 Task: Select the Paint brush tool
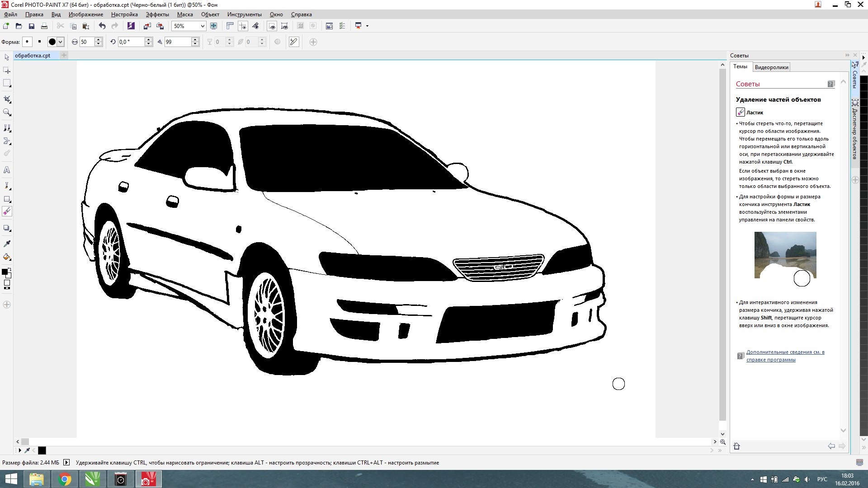pyautogui.click(x=7, y=186)
